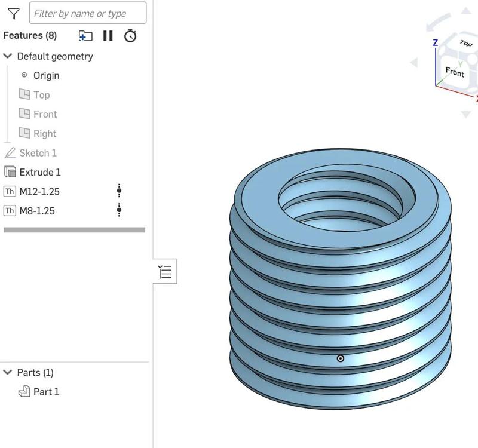Viewport: 478px width, 448px height.
Task: Click the Th icon beside M12-1.25
Action: (x=10, y=191)
